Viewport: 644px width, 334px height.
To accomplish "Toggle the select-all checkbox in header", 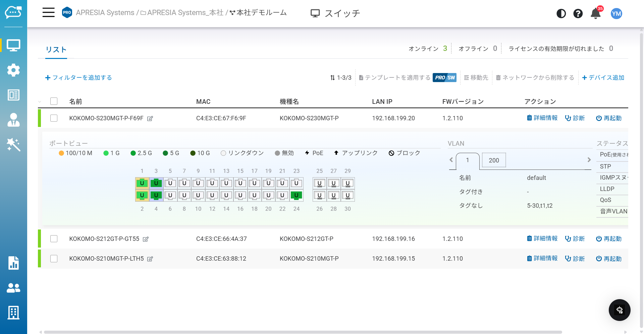I will pyautogui.click(x=54, y=101).
